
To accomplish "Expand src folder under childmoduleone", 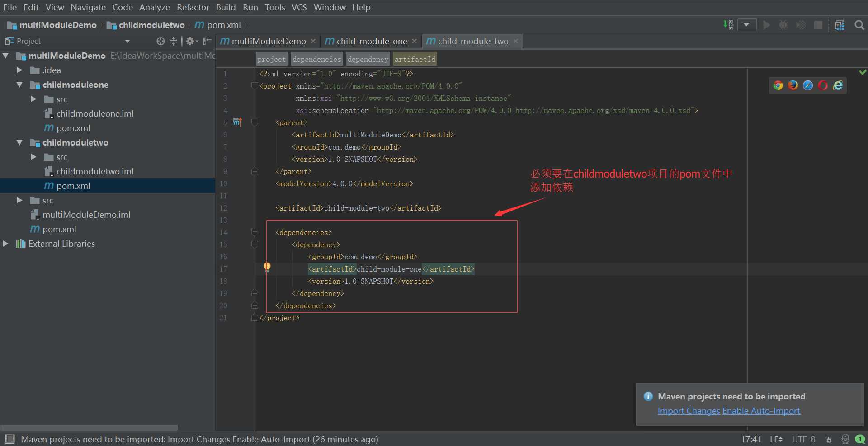I will pos(33,99).
